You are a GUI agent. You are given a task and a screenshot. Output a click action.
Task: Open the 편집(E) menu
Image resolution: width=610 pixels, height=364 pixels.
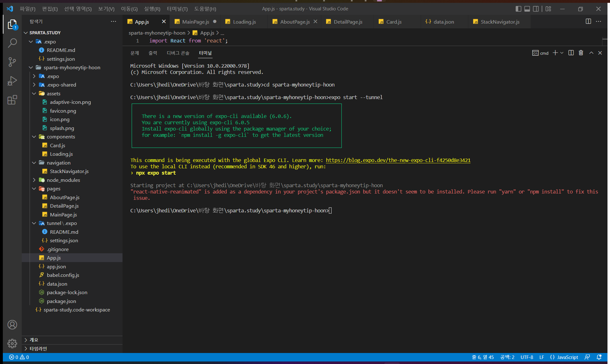coord(50,9)
